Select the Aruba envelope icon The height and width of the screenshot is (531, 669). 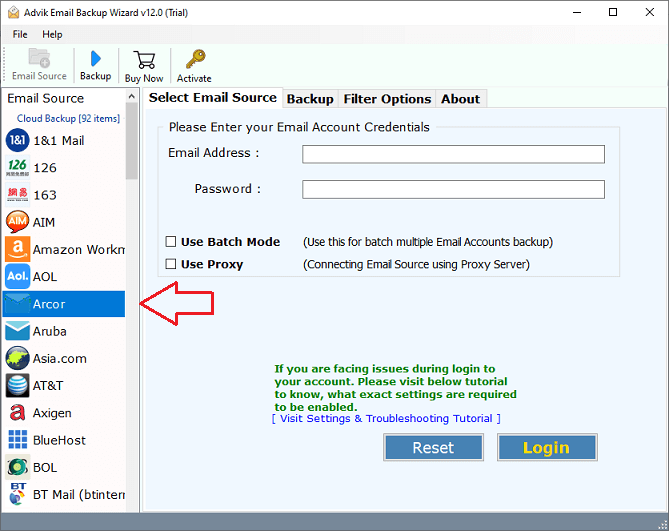coord(17,331)
